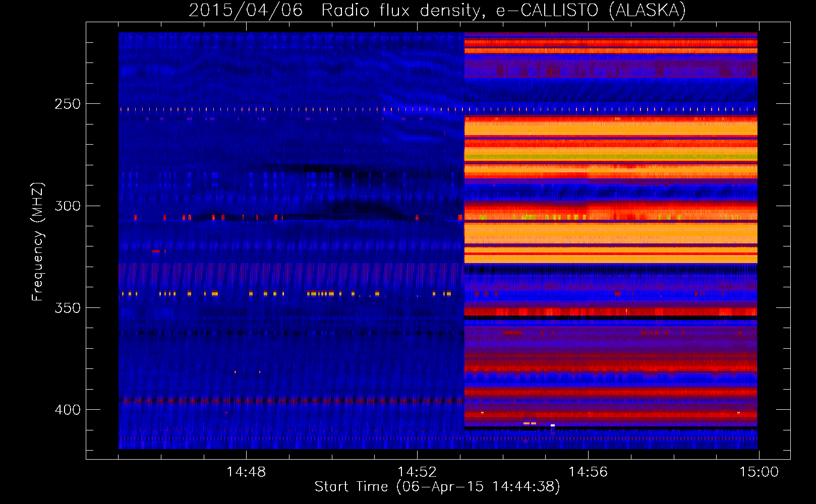The width and height of the screenshot is (816, 504).
Task: Click the 'Frequency (MHZ)' vertical axis label
Action: point(38,242)
